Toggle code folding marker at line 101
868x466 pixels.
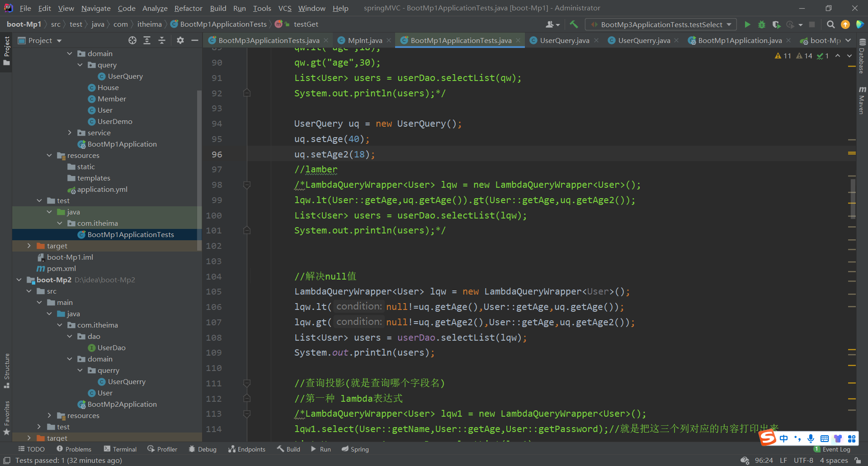[247, 230]
